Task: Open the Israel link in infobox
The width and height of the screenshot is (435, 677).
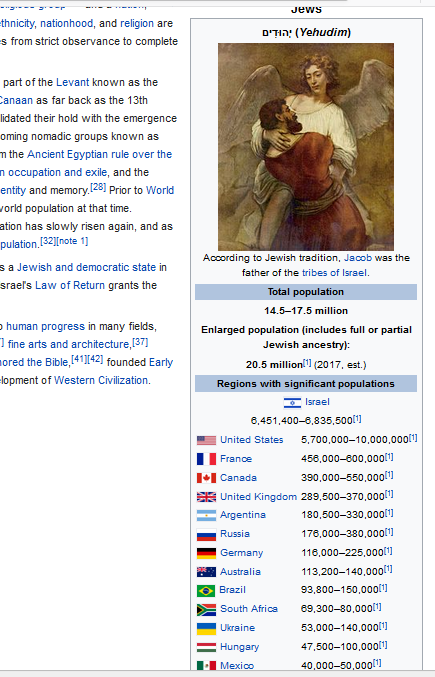Action: pos(317,402)
